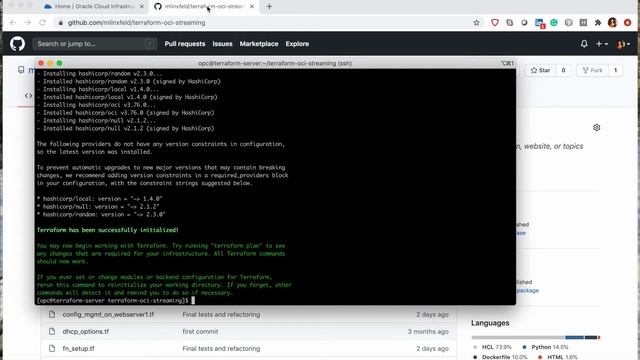Click file icon beside config_mgmt_on_webserver1.tf
The image size is (640, 360).
(52, 314)
